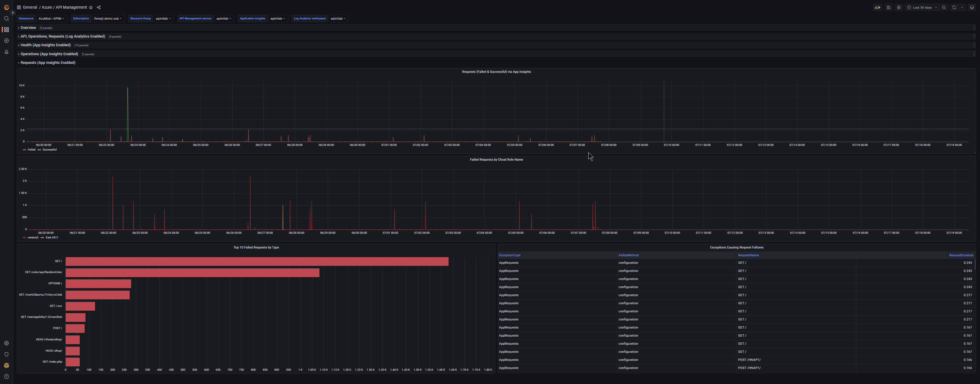Click the zoom out time range icon
The width and height of the screenshot is (980, 384).
click(x=944, y=7)
